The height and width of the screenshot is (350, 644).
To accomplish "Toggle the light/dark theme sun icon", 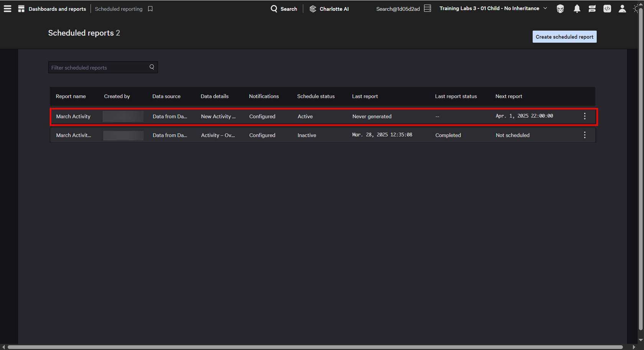I will click(636, 9).
